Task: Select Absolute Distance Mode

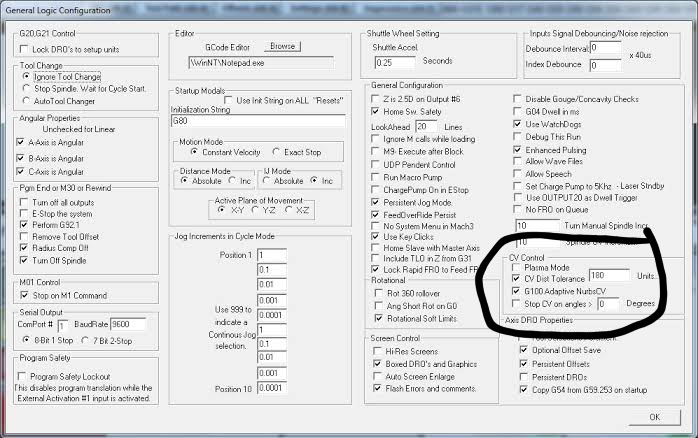Action: click(x=184, y=180)
